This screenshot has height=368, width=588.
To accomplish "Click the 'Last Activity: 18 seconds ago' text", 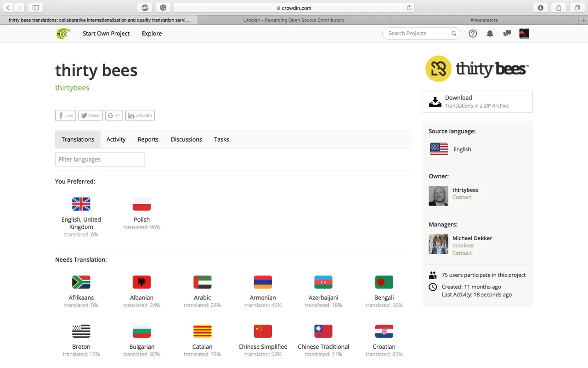I will point(477,295).
